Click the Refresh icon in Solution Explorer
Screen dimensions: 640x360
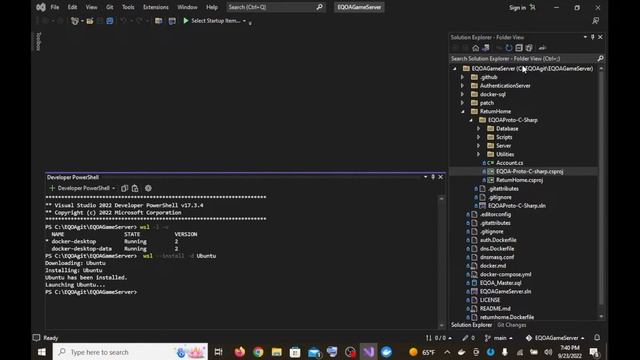coord(509,48)
